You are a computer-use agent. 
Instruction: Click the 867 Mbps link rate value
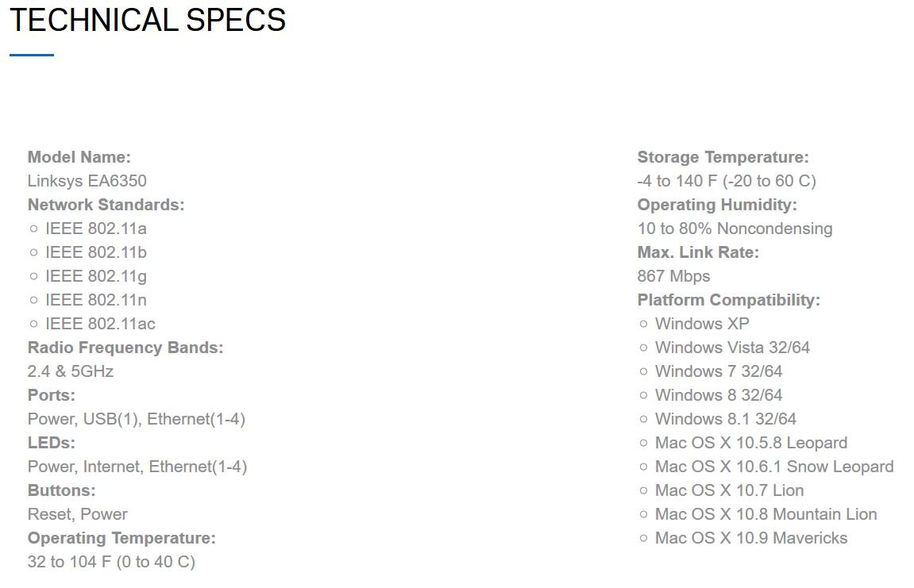click(x=673, y=276)
